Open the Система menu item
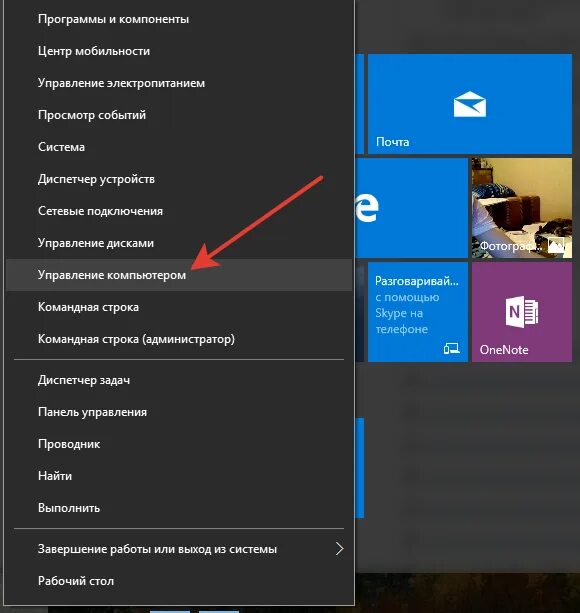This screenshot has width=580, height=613. pyautogui.click(x=179, y=147)
